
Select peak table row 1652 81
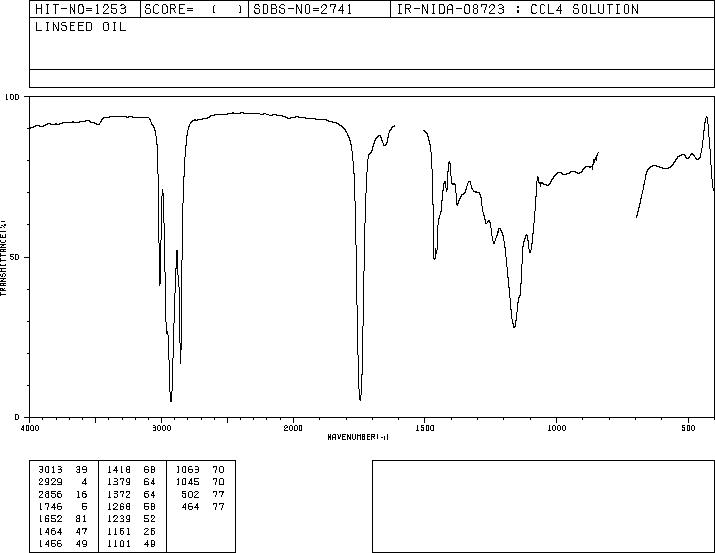click(63, 519)
